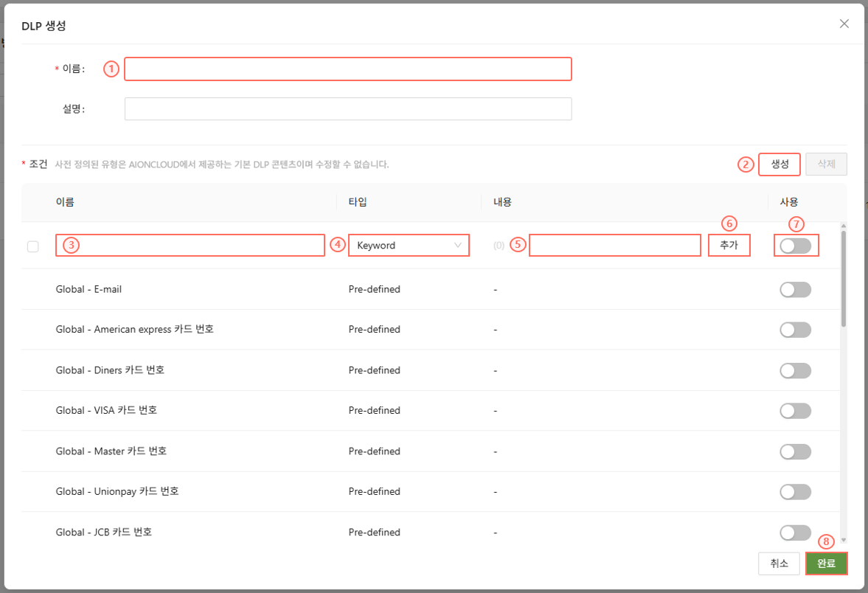Tick the checkbox on the new condition row

pyautogui.click(x=33, y=246)
